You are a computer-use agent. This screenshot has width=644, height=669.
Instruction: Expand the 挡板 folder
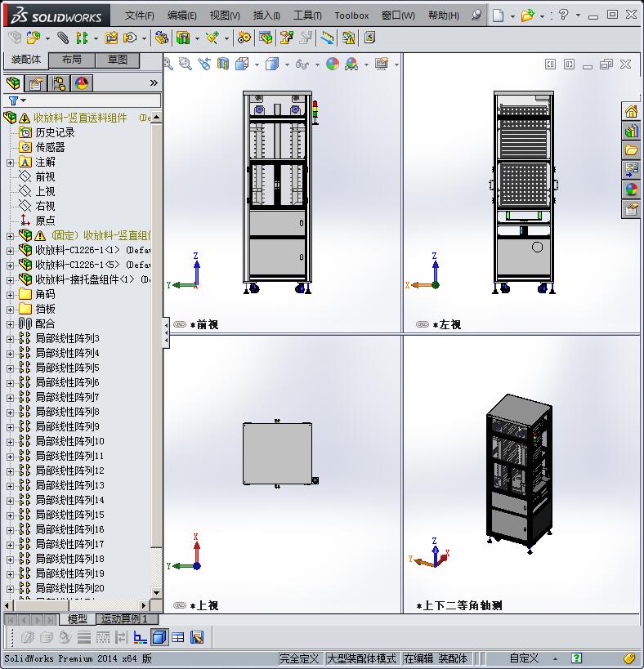click(x=11, y=310)
